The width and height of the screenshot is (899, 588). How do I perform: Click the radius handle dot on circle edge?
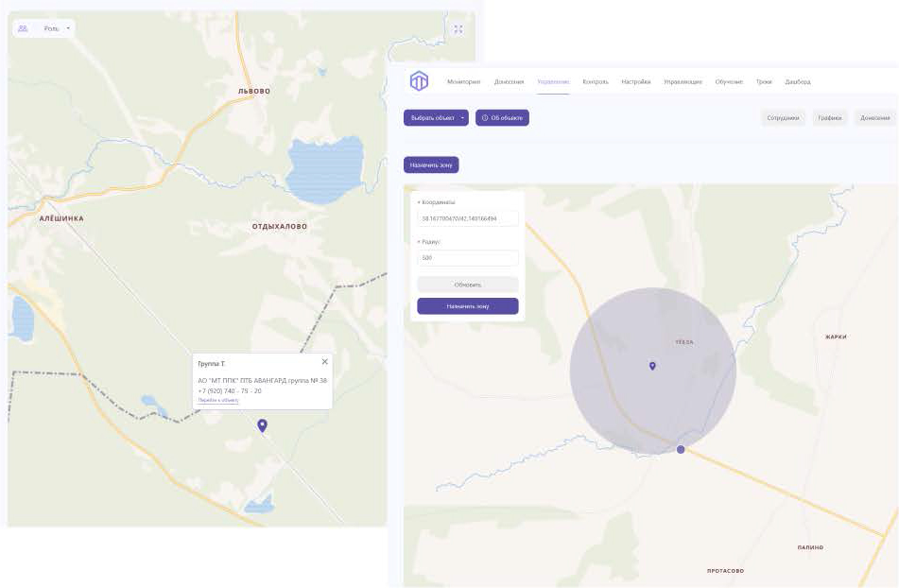pos(681,449)
